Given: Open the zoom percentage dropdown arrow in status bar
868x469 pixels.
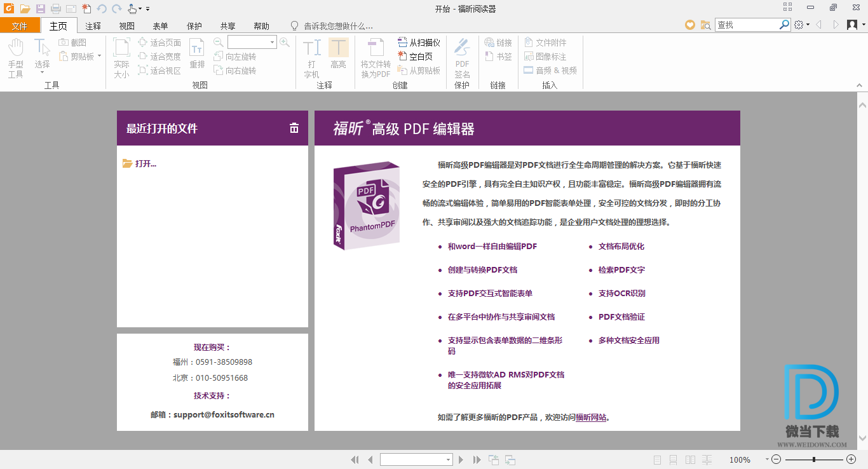Looking at the screenshot, I should (x=767, y=459).
